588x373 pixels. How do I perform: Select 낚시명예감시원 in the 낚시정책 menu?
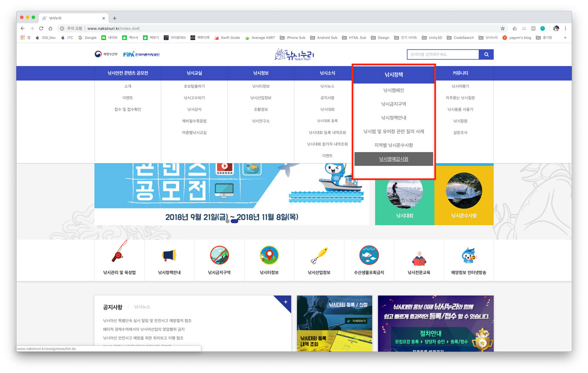click(x=394, y=159)
